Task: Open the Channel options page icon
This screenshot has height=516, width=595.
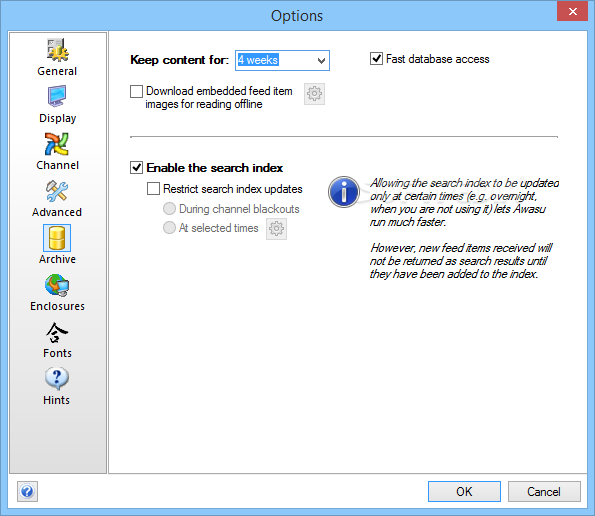Action: (57, 144)
